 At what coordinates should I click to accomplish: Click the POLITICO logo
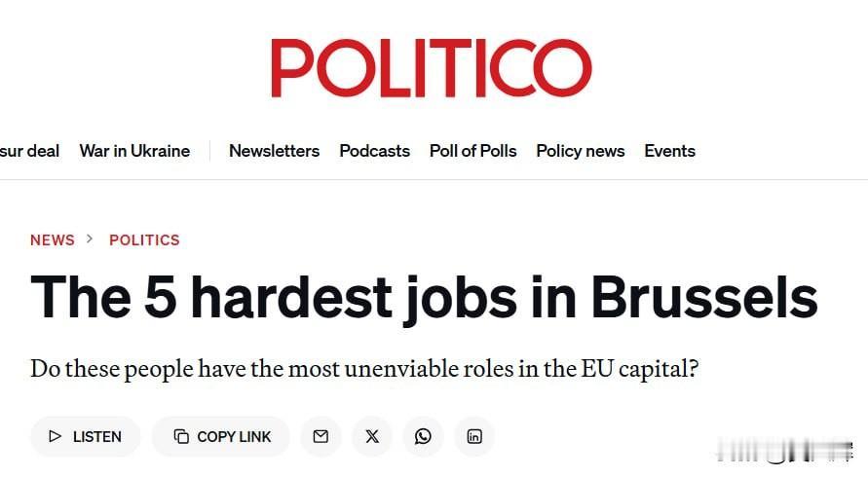pos(432,68)
